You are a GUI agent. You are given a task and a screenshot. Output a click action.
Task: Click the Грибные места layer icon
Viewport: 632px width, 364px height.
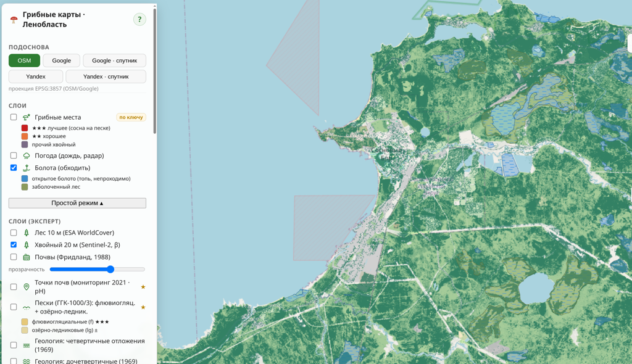[26, 117]
